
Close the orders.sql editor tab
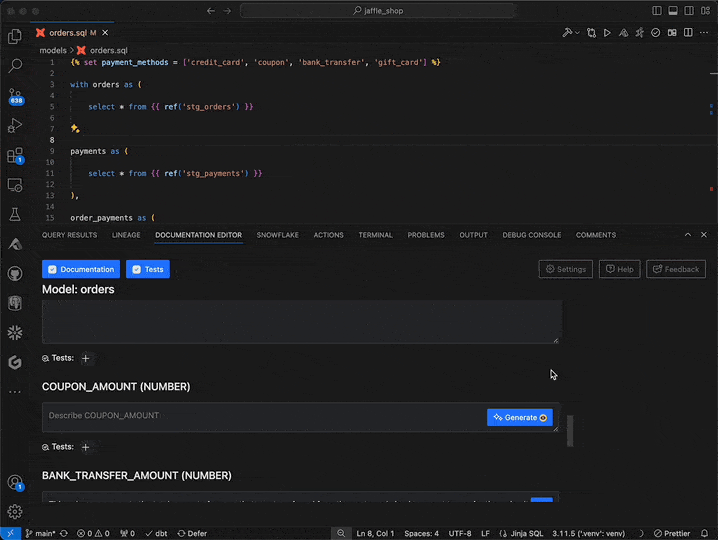pyautogui.click(x=105, y=33)
